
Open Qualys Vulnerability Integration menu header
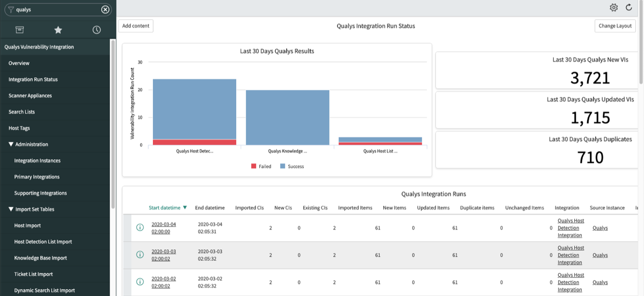click(39, 47)
